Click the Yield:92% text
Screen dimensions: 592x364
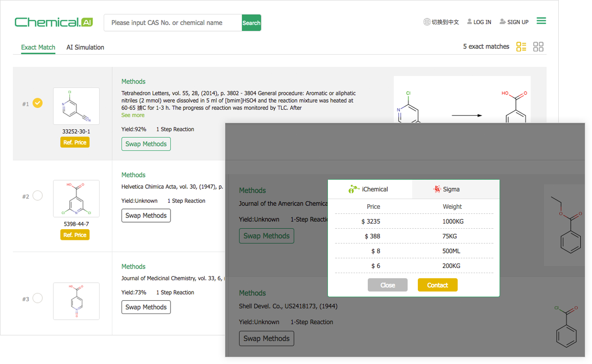point(134,129)
